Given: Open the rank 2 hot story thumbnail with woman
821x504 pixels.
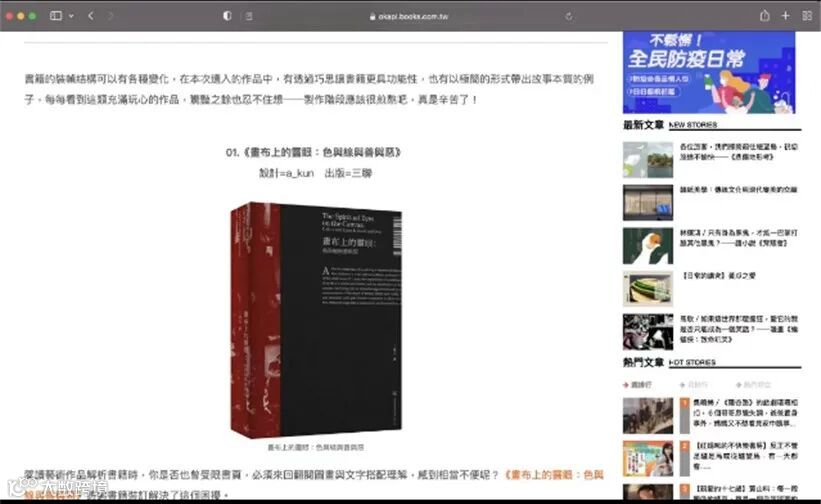Looking at the screenshot, I should click(x=648, y=458).
